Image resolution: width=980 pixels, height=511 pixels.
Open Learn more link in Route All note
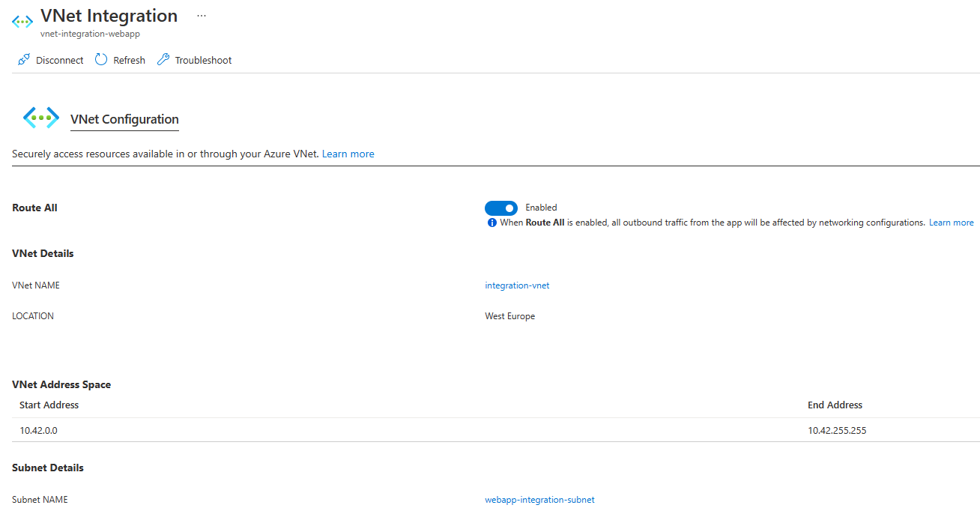coord(952,223)
